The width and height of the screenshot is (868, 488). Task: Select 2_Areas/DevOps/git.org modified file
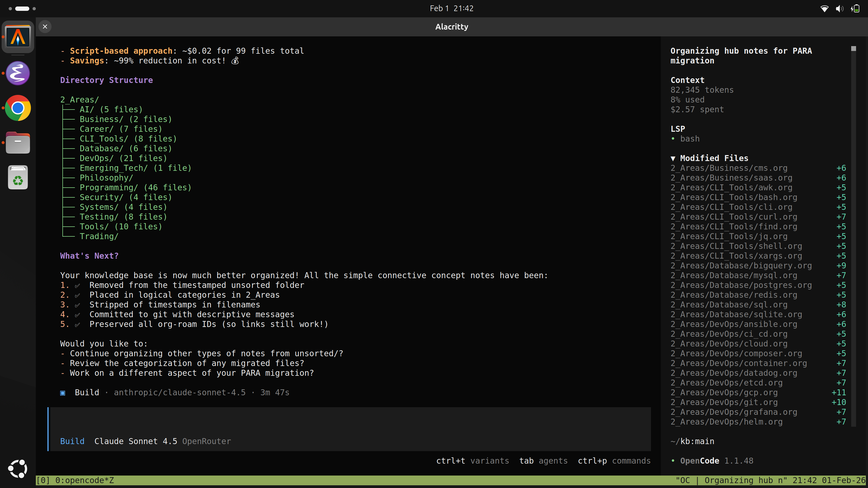(x=758, y=402)
